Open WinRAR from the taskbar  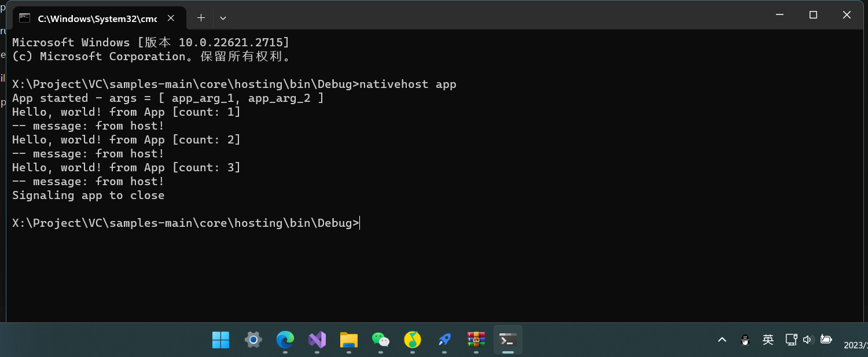[x=476, y=340]
